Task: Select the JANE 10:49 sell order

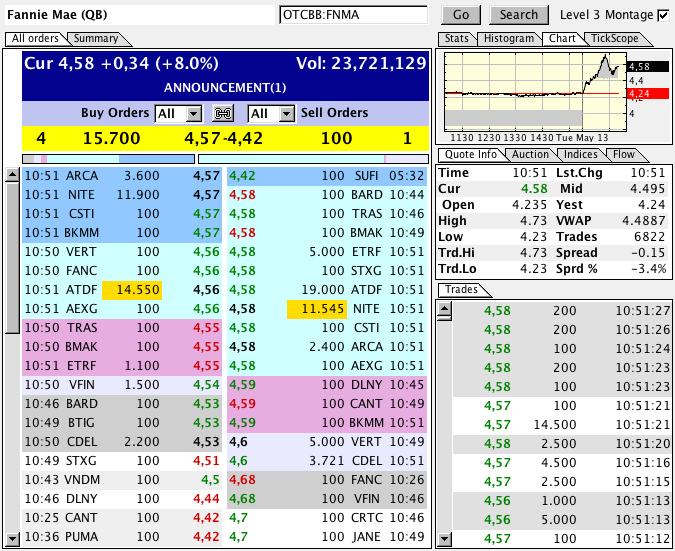Action: pos(327,537)
